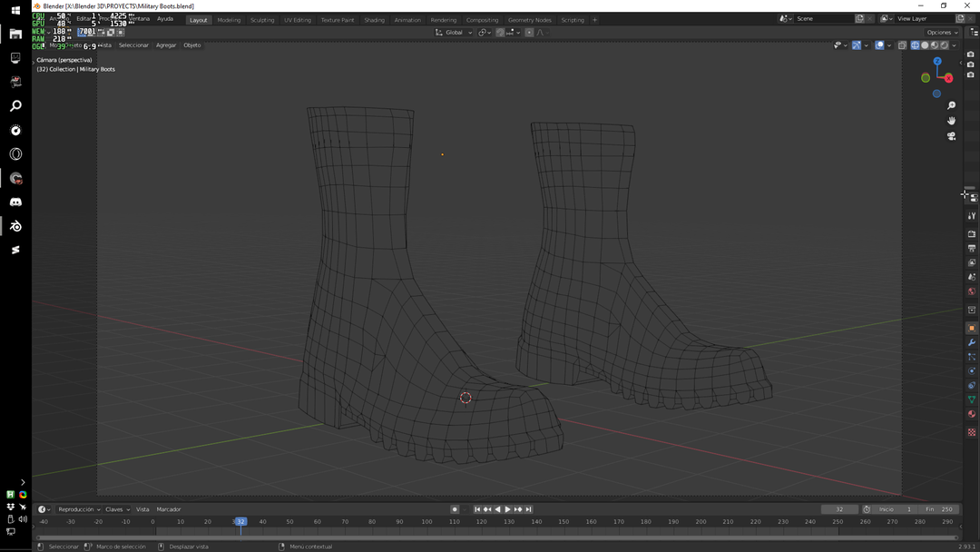Enable wireframe shading mode in the viewport header
Viewport: 980px width, 552px height.
pos(915,44)
